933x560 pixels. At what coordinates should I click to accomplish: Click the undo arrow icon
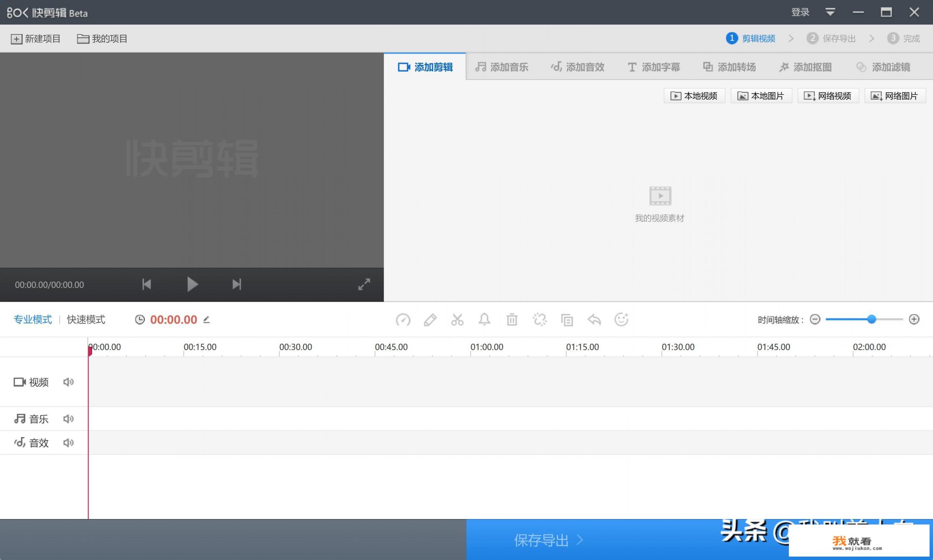tap(594, 320)
